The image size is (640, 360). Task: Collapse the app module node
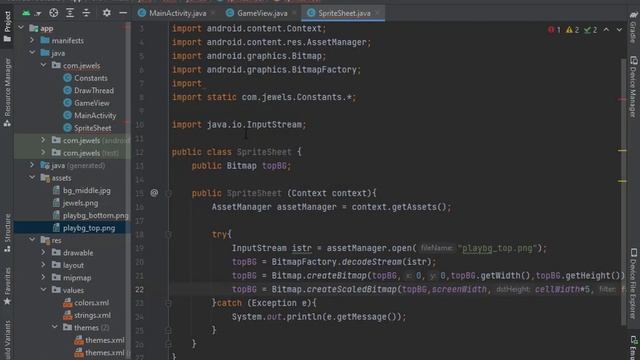click(x=21, y=28)
